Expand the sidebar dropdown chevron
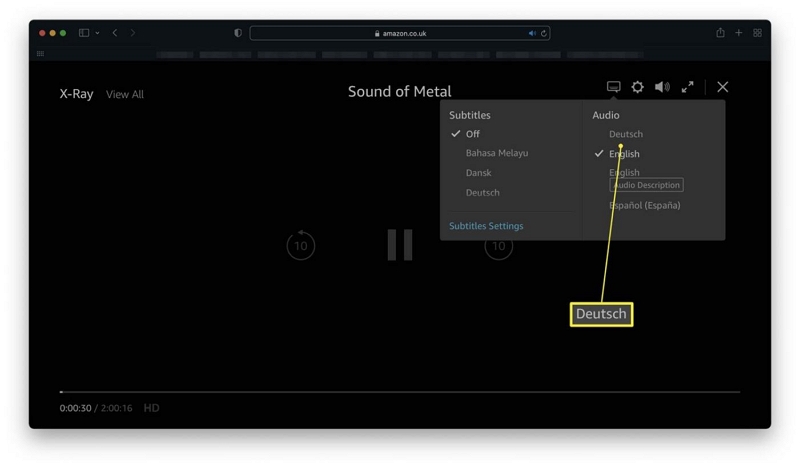Screen dimensions: 800x467 point(97,33)
